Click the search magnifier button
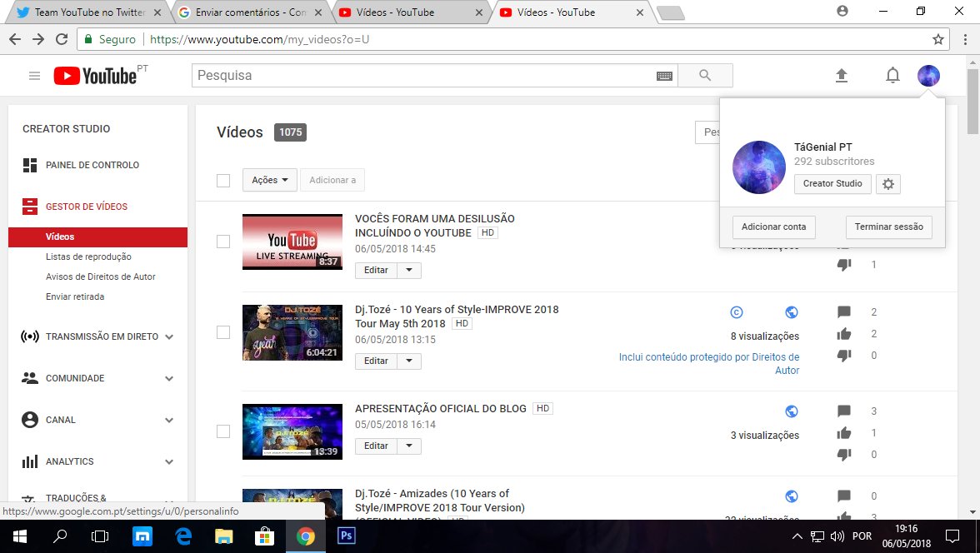Screen dimensions: 980x553 coord(705,75)
